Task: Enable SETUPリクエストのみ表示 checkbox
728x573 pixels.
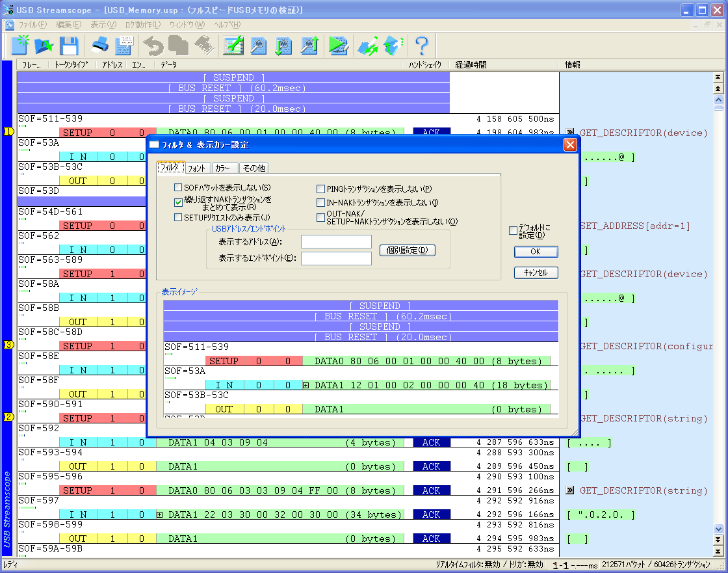Action: 178,217
